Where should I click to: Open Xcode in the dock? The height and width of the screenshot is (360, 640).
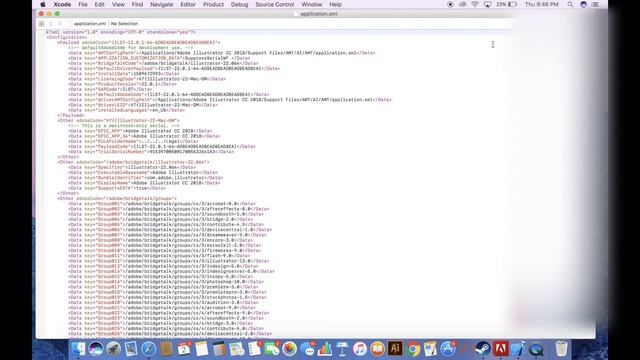518,349
